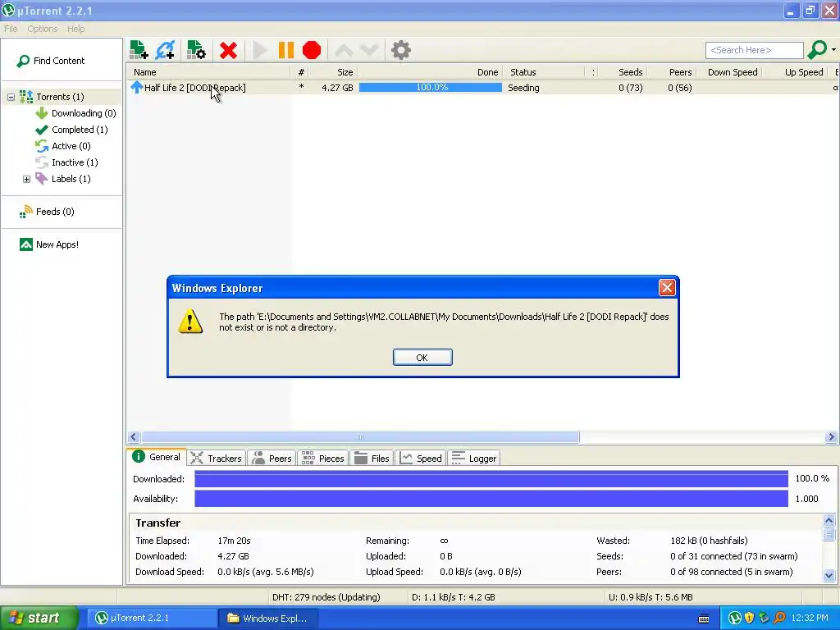840x630 pixels.
Task: Click Transfer panel scroll up arrow
Action: pyautogui.click(x=829, y=520)
